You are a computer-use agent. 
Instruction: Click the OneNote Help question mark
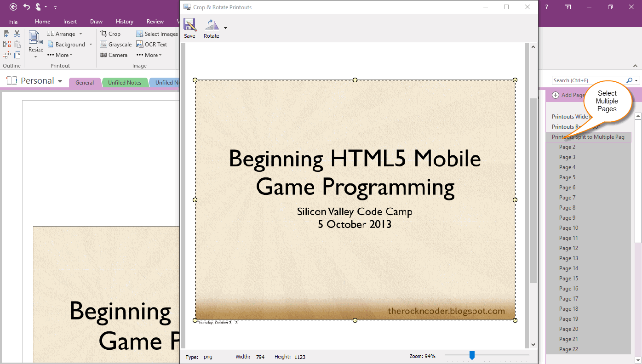(x=546, y=7)
